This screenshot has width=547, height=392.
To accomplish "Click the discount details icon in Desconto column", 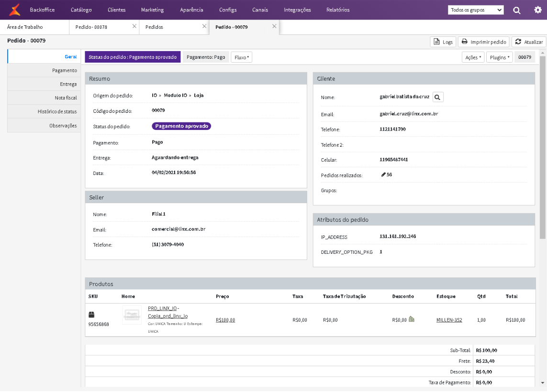I will point(411,319).
